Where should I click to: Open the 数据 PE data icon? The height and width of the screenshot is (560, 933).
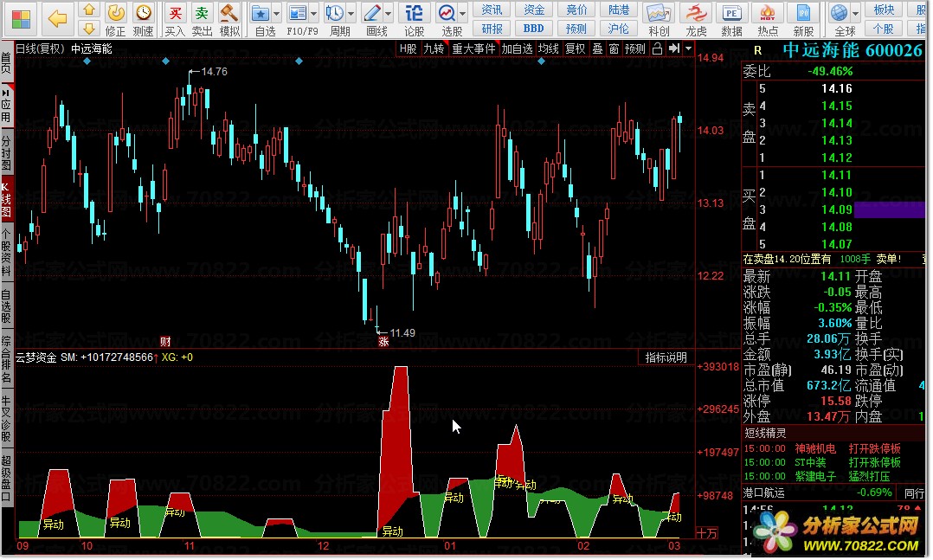click(731, 20)
